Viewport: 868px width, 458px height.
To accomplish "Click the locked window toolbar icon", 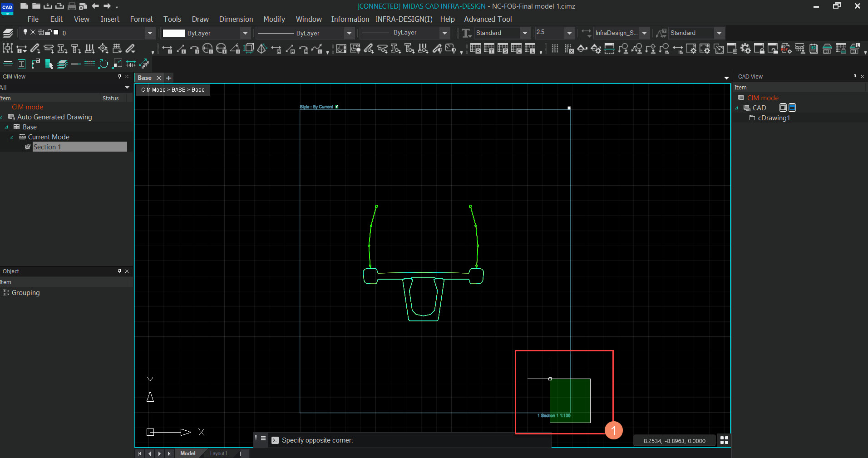I will point(759,49).
